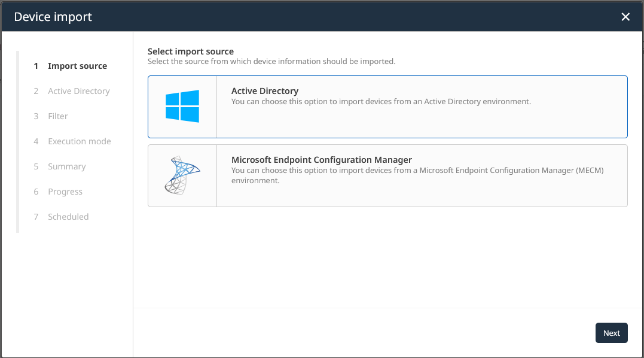
Task: Click the Select import source heading
Action: coord(191,51)
